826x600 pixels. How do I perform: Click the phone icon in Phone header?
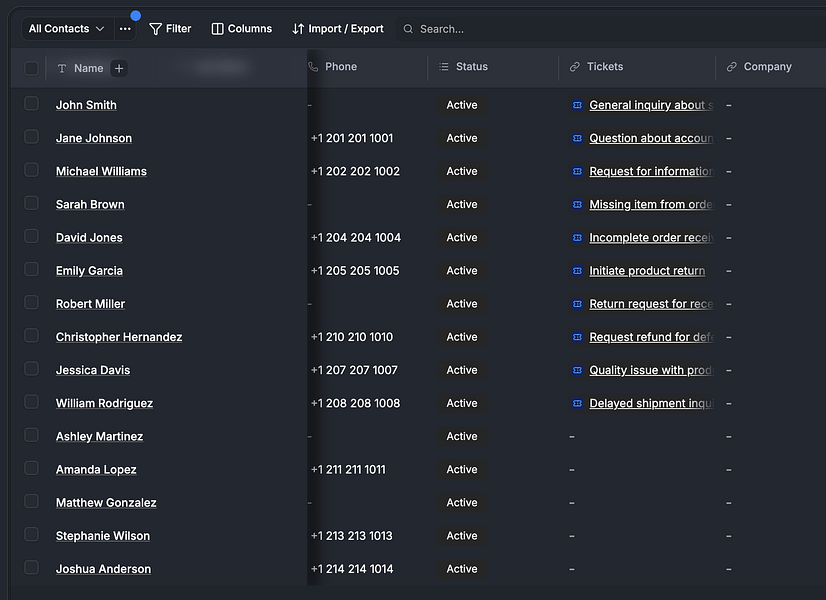pyautogui.click(x=313, y=67)
